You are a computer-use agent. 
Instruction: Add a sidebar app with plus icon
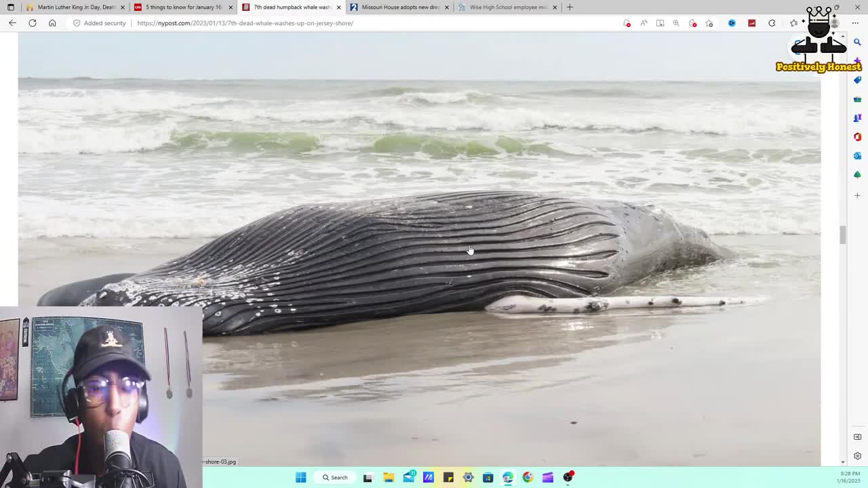pyautogui.click(x=857, y=195)
